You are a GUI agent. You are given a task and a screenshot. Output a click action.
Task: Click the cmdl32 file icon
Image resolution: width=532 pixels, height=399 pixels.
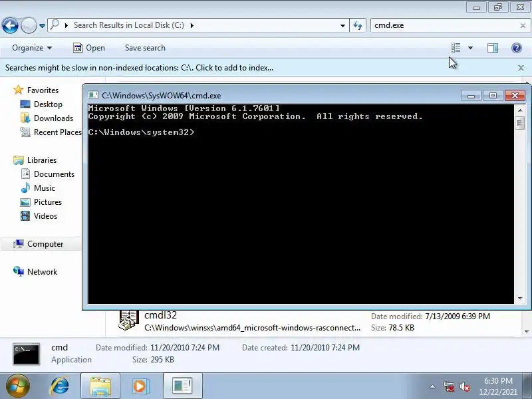coord(128,320)
